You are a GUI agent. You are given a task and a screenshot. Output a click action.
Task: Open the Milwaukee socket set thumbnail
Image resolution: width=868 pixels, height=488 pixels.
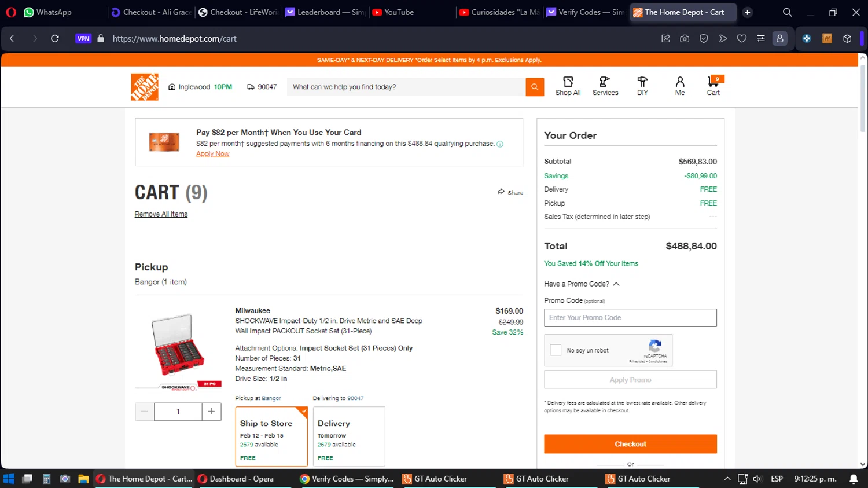(x=178, y=351)
